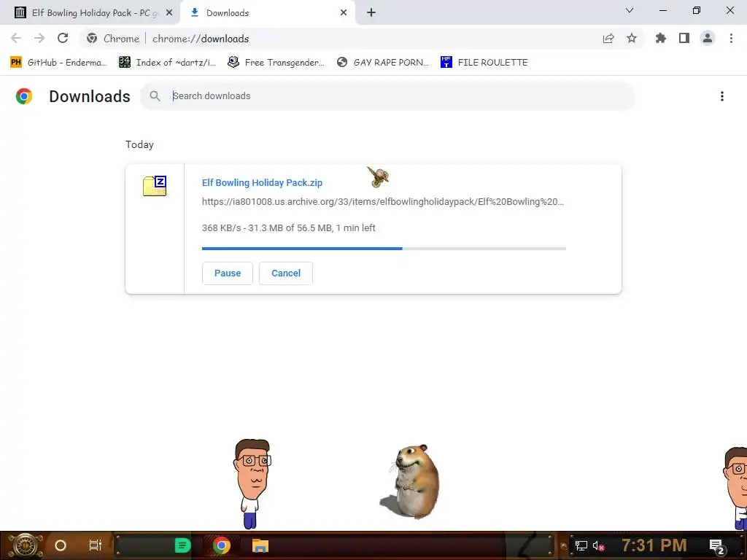Click the monkey sprite near the filename
This screenshot has height=560, width=747.
coord(379,176)
